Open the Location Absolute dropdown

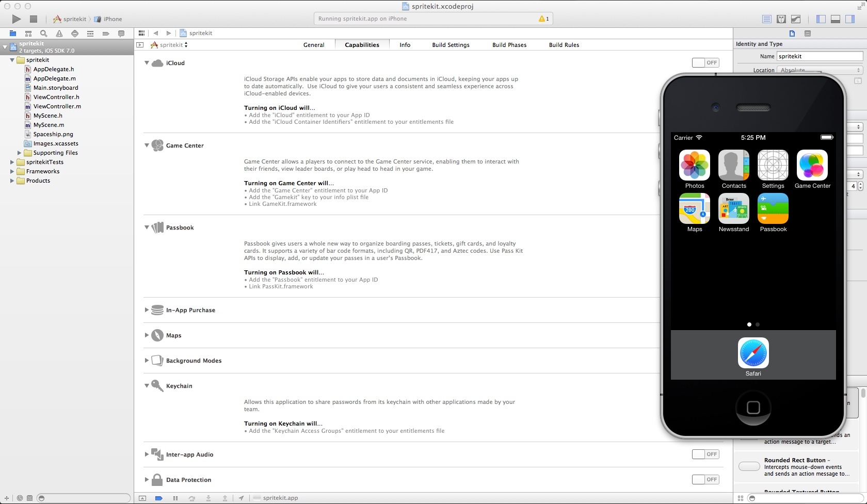click(x=820, y=70)
